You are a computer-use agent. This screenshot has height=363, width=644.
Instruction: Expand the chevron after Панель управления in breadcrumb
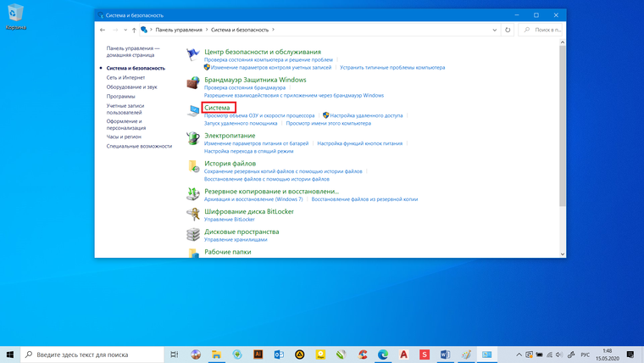207,30
